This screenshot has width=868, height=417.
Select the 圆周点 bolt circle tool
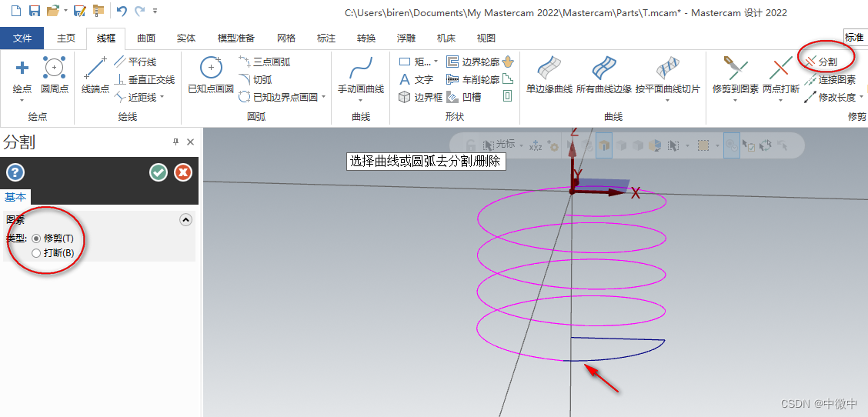(54, 75)
